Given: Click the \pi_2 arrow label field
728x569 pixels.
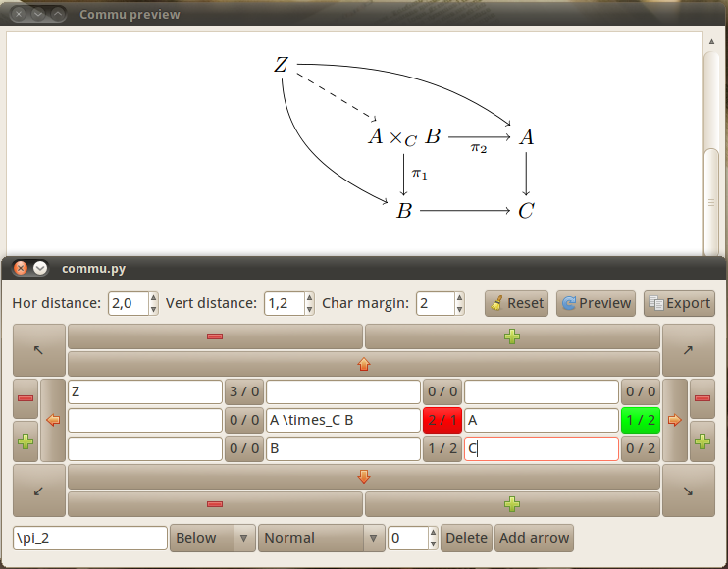Looking at the screenshot, I should click(90, 538).
